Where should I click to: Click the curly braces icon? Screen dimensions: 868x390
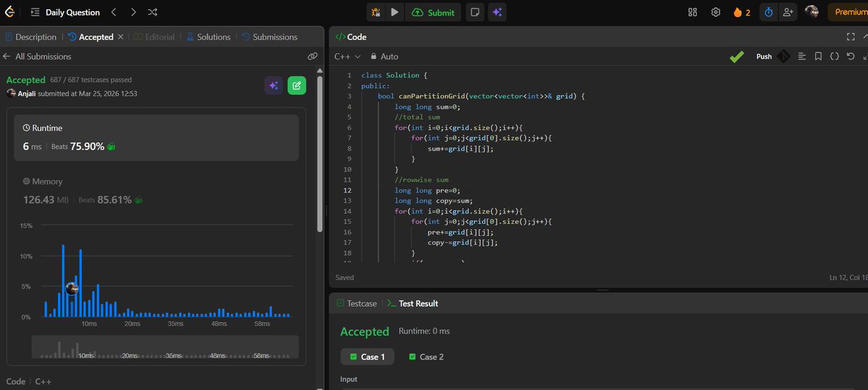coord(834,56)
